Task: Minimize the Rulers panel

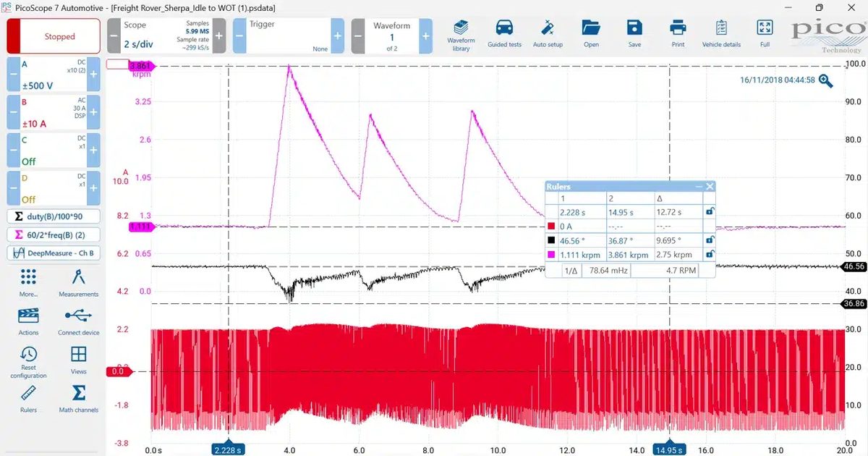Action: point(699,186)
